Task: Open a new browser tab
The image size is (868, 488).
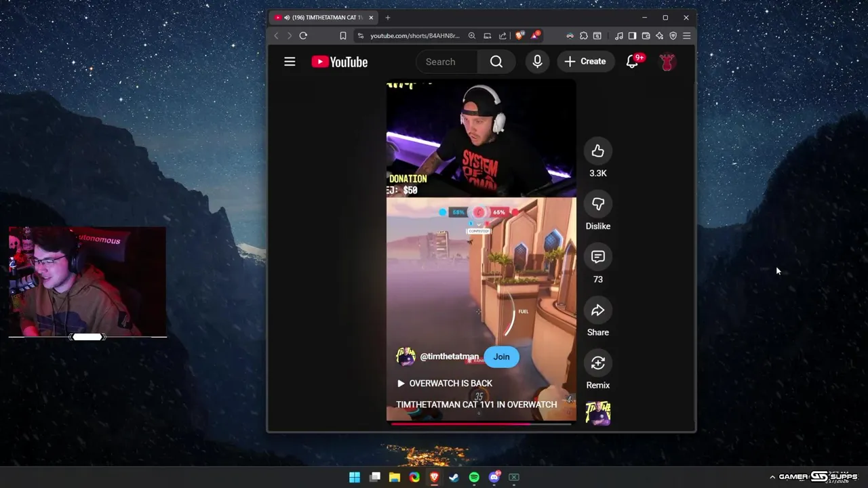Action: 388,18
